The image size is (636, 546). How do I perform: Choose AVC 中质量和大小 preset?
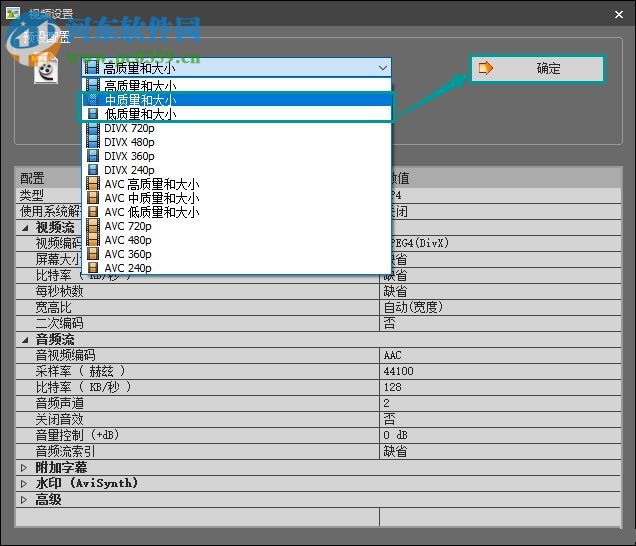coord(236,198)
